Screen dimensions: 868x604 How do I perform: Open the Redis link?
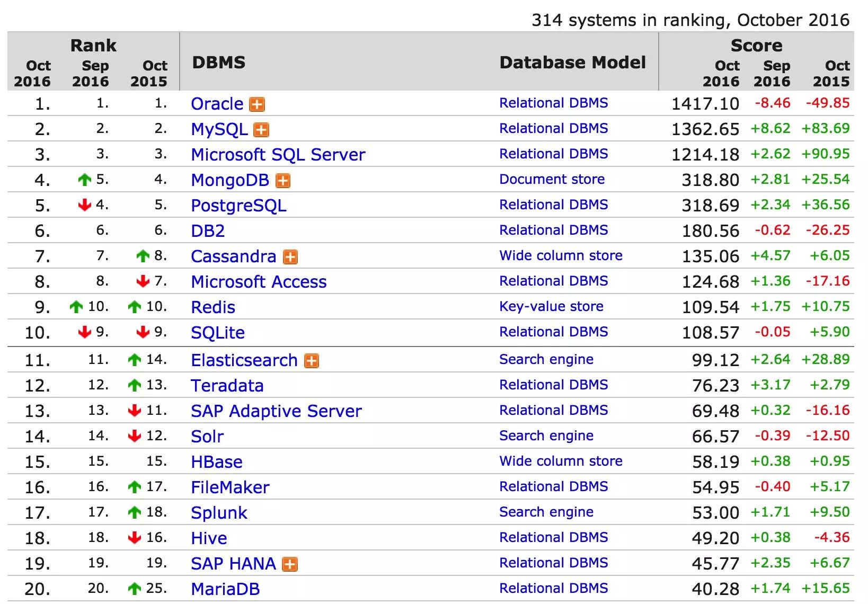pos(213,307)
